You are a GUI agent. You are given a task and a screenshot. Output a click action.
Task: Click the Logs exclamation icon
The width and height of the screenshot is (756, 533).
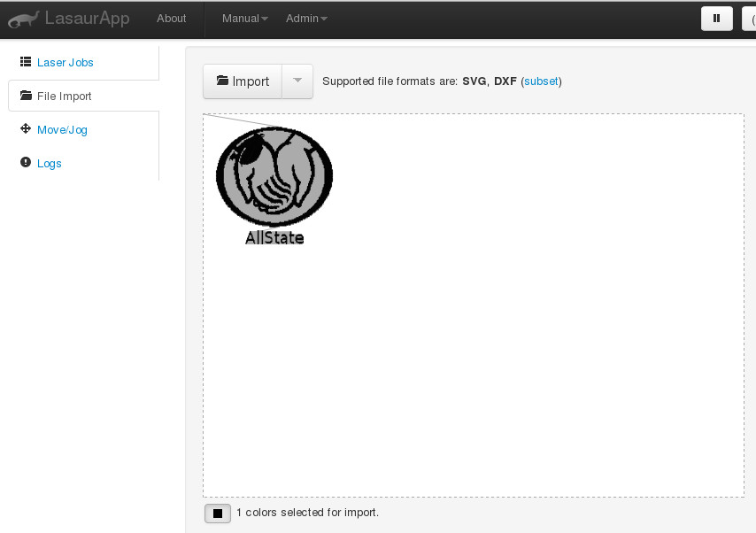point(26,162)
